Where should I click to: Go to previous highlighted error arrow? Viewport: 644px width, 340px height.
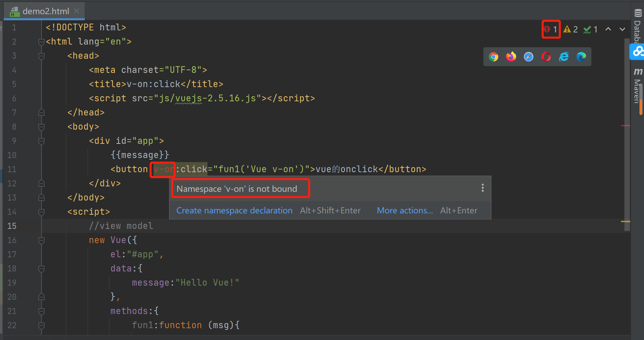[608, 29]
